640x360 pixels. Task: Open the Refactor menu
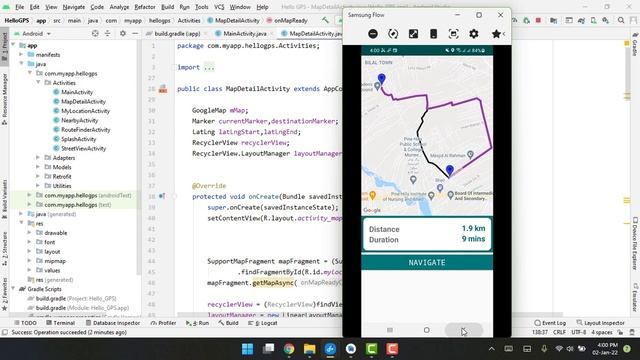[x=145, y=7]
